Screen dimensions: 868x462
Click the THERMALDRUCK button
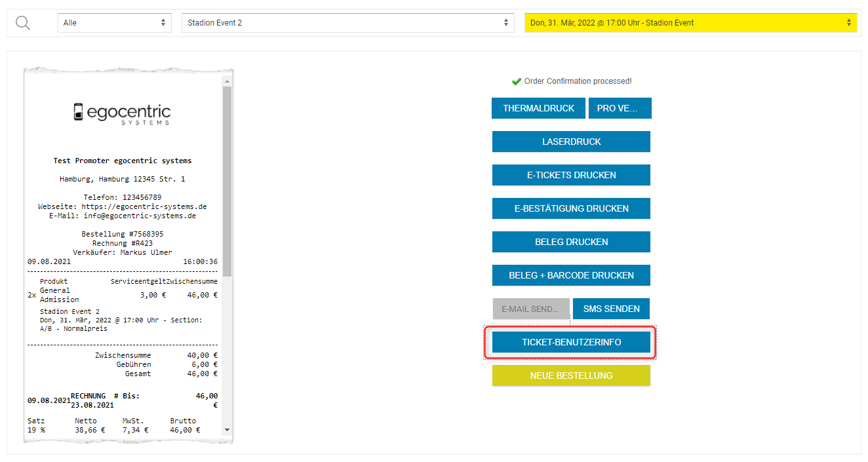click(x=538, y=108)
